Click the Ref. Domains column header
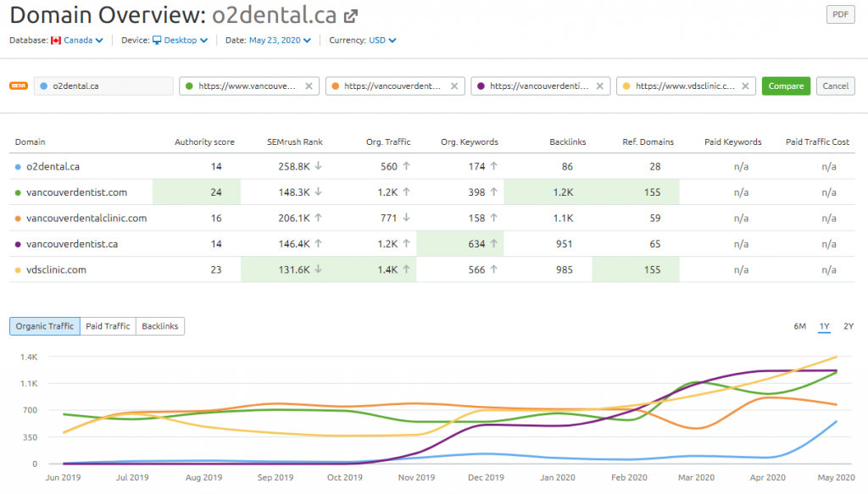Image resolution: width=868 pixels, height=494 pixels. point(648,142)
